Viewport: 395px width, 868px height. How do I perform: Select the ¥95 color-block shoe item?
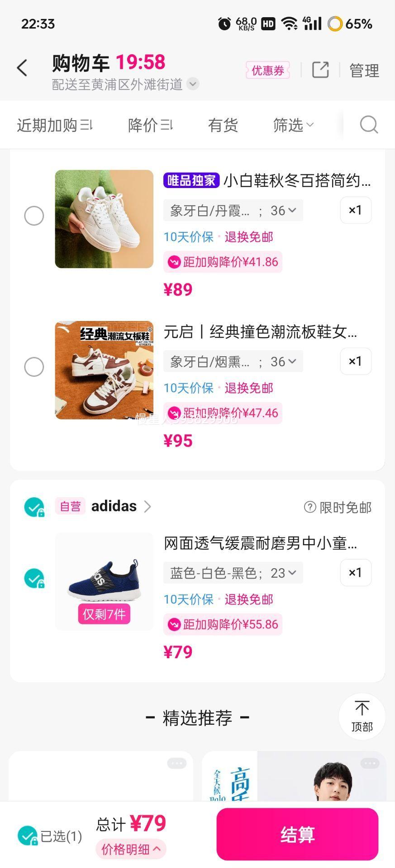(34, 367)
